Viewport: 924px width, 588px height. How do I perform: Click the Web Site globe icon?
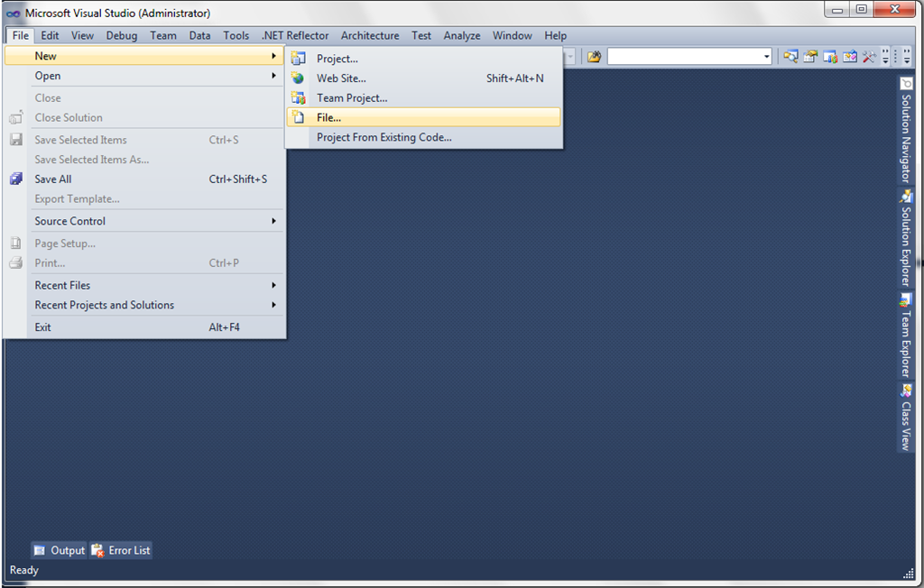click(298, 78)
